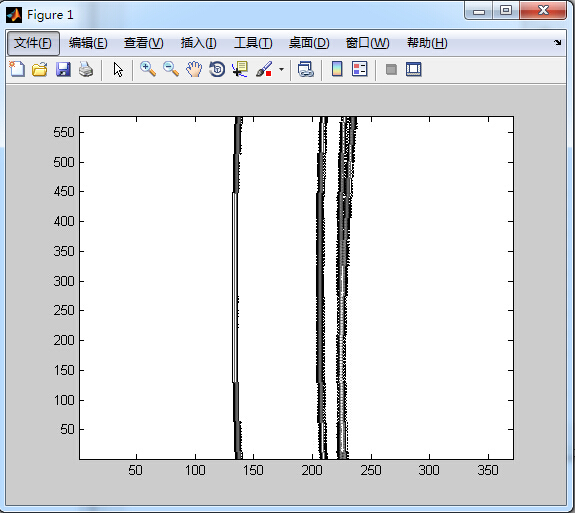Image resolution: width=575 pixels, height=513 pixels.
Task: Enable the Pan hand tool
Action: point(194,69)
